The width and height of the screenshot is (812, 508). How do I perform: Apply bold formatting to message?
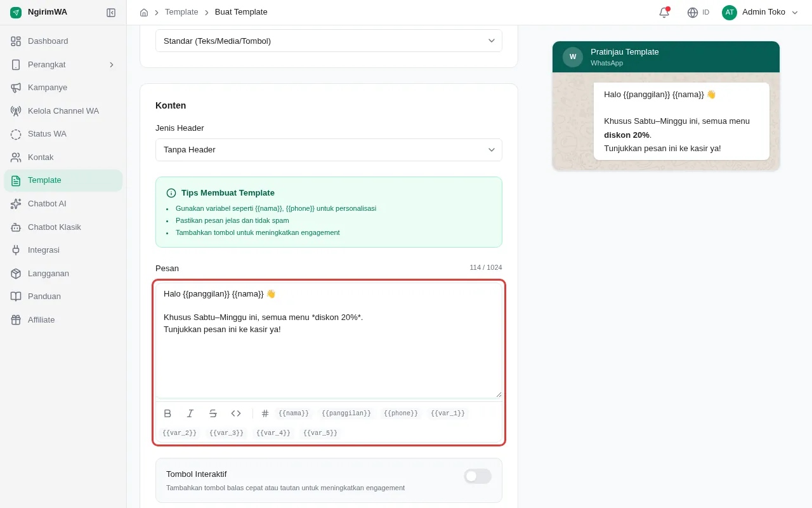167,413
